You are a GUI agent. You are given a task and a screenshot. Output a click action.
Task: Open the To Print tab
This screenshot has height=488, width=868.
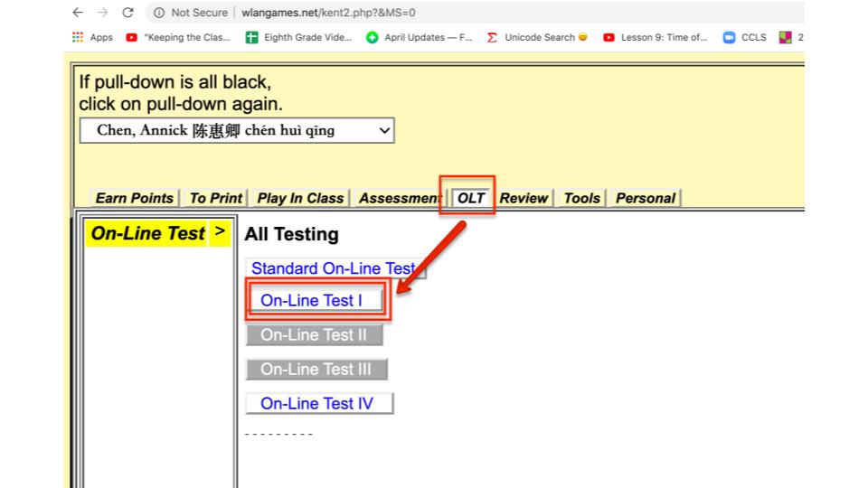point(216,198)
